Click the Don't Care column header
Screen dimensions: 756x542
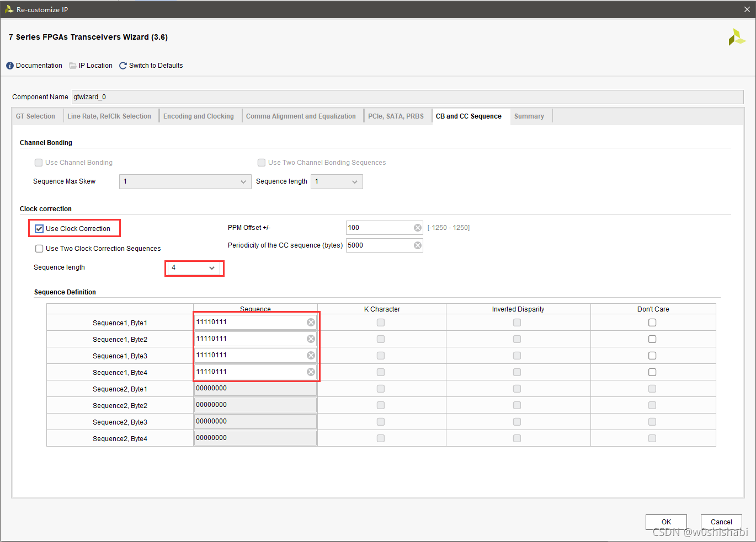click(653, 309)
